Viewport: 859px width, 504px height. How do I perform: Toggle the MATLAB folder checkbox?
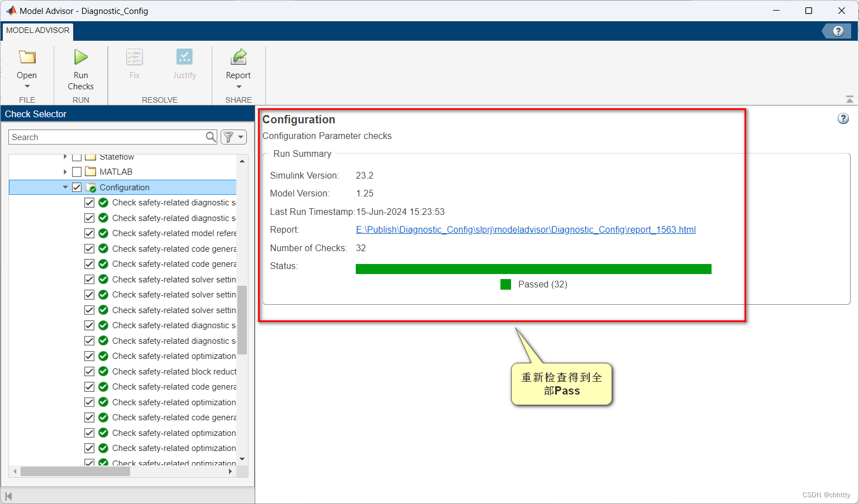pyautogui.click(x=77, y=172)
